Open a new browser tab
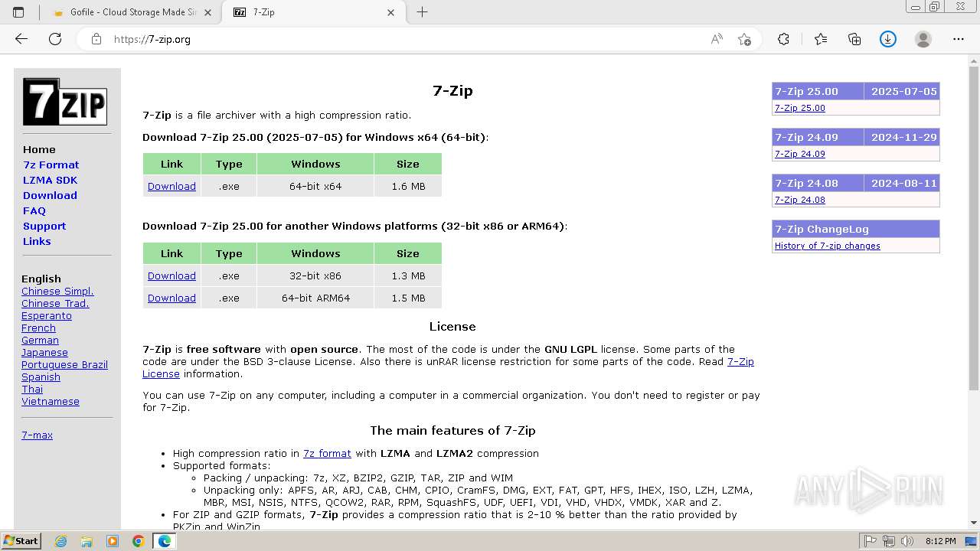The width and height of the screenshot is (980, 551). [422, 12]
